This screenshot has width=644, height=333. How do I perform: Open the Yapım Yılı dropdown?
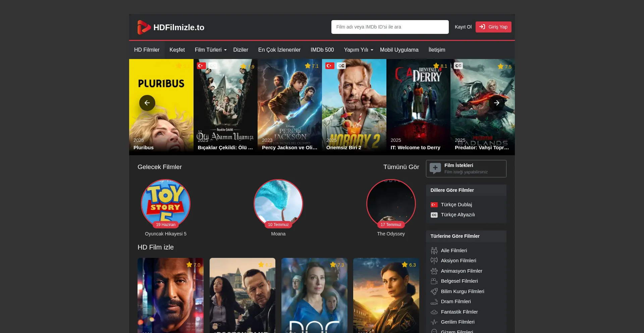[359, 50]
